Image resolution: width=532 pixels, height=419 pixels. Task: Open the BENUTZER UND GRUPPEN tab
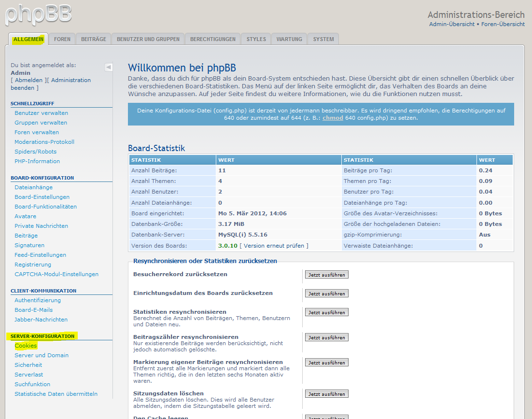(x=148, y=39)
